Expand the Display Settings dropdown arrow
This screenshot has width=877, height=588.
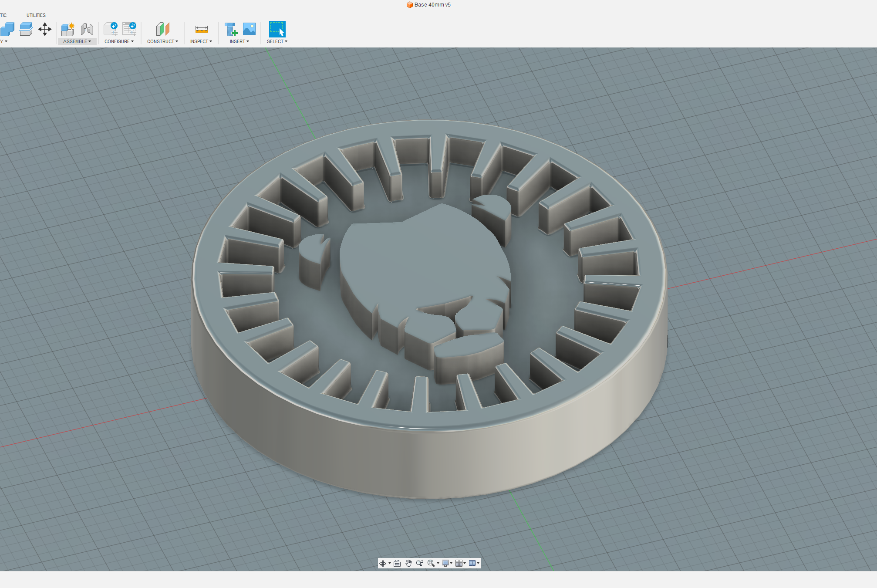coord(451,563)
